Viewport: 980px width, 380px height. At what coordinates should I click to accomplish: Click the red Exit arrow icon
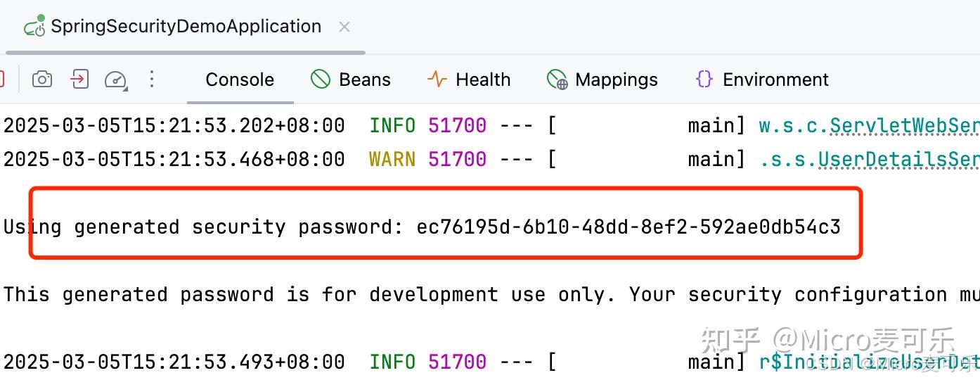pos(79,79)
